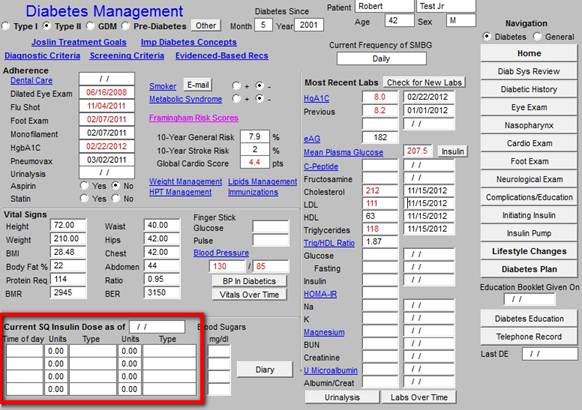The width and height of the screenshot is (582, 410).
Task: Open the Diabetes Plan page
Action: coord(529,269)
